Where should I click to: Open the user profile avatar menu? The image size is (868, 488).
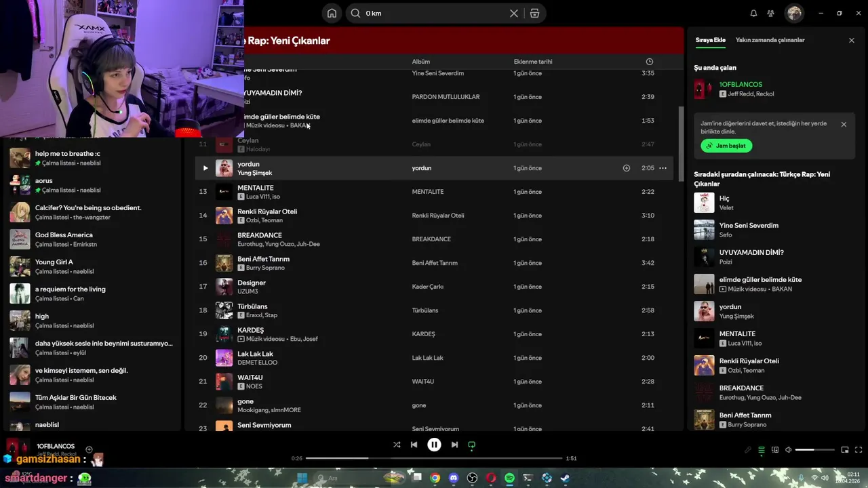point(794,14)
